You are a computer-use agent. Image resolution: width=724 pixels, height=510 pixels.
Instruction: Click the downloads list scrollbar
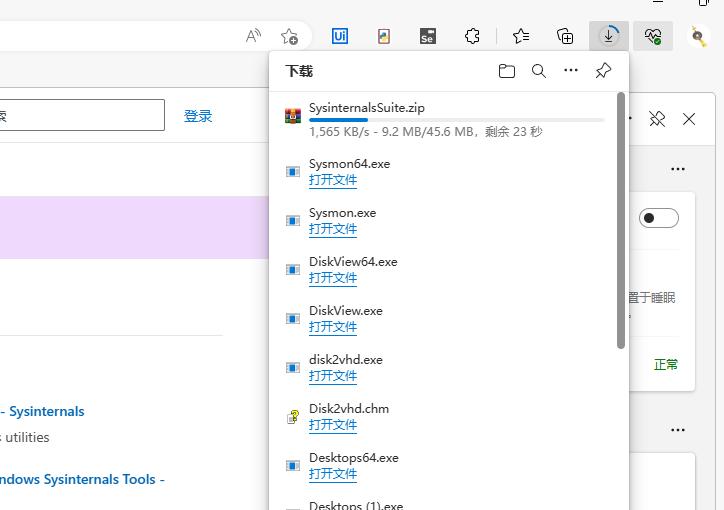pos(621,221)
